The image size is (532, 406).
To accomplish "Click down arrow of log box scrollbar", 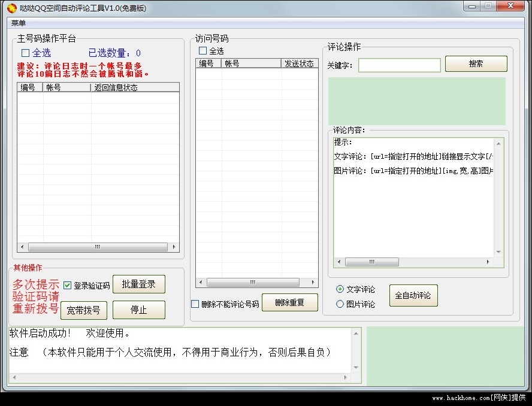I will click(356, 368).
